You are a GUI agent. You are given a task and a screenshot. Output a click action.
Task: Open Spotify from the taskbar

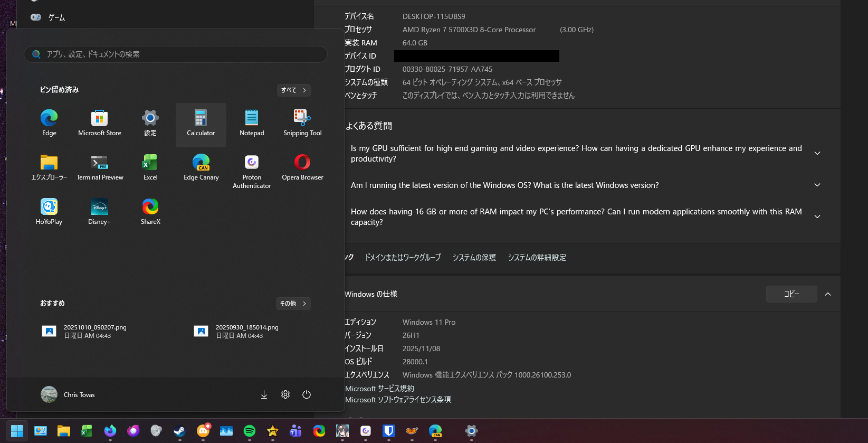(x=250, y=431)
